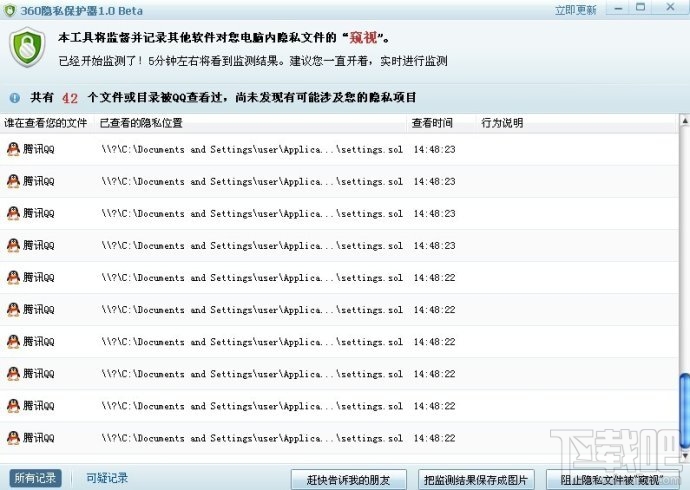Click the 查看时间 column header
The height and width of the screenshot is (490, 690).
[x=442, y=123]
